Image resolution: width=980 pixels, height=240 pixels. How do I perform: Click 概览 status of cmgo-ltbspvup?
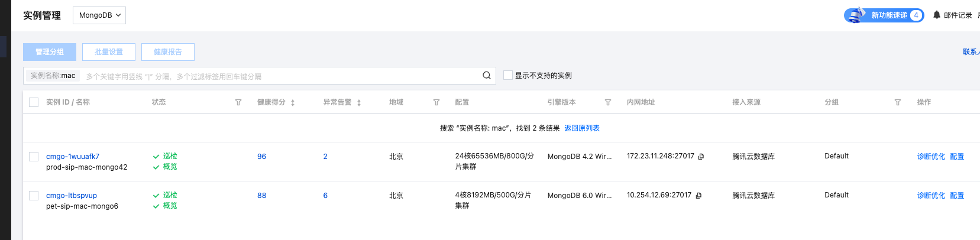coord(170,206)
